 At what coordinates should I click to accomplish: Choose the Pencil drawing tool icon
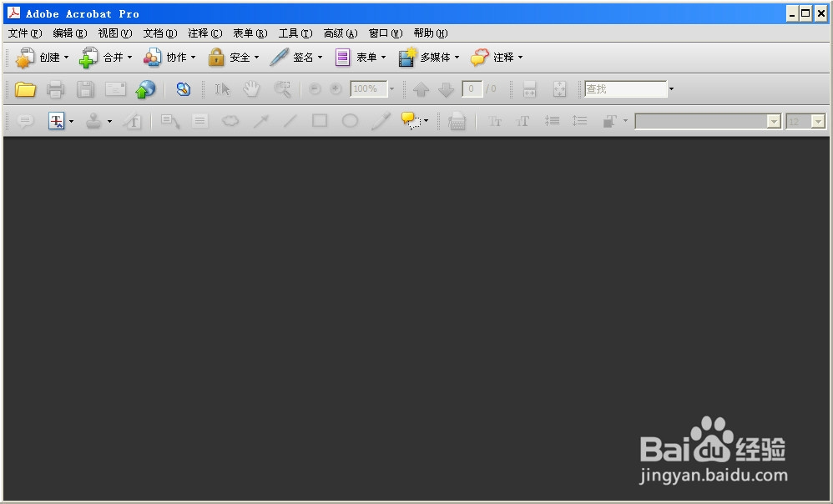[x=381, y=121]
